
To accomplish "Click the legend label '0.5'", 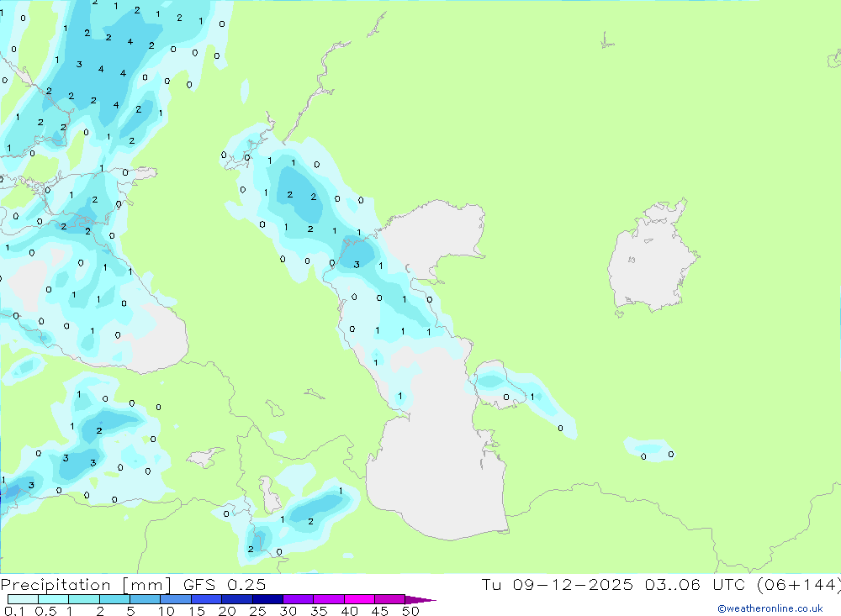I will (x=45, y=611).
